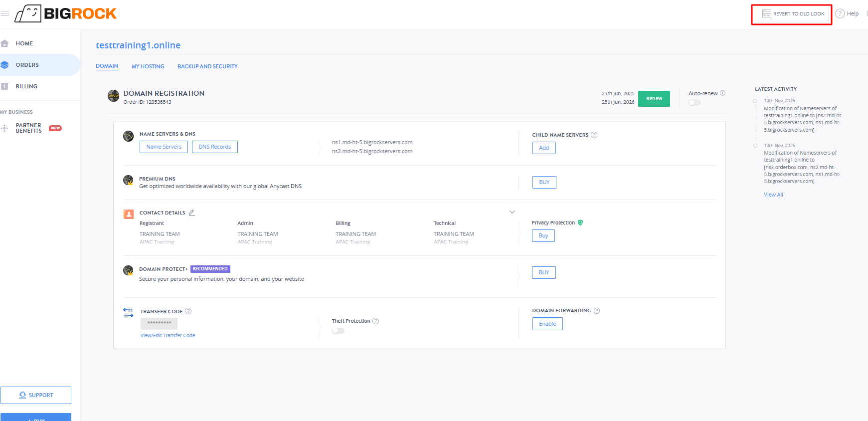The width and height of the screenshot is (868, 421).
Task: Click the Home house icon in sidebar
Action: (5, 43)
